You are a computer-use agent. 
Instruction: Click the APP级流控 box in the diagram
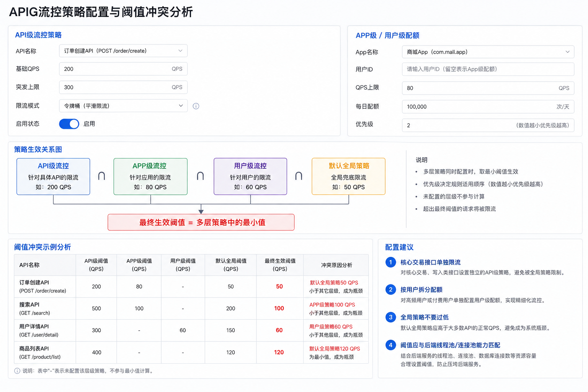pos(150,176)
